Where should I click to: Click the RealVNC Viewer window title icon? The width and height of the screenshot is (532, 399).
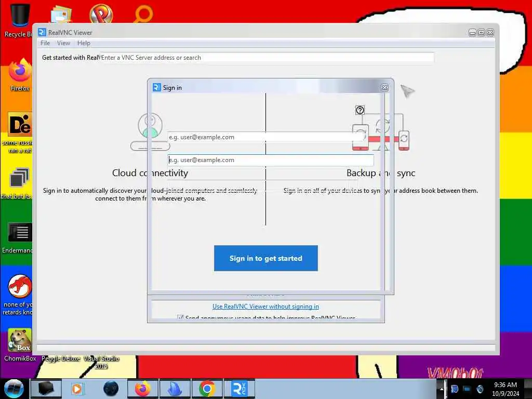(x=42, y=32)
